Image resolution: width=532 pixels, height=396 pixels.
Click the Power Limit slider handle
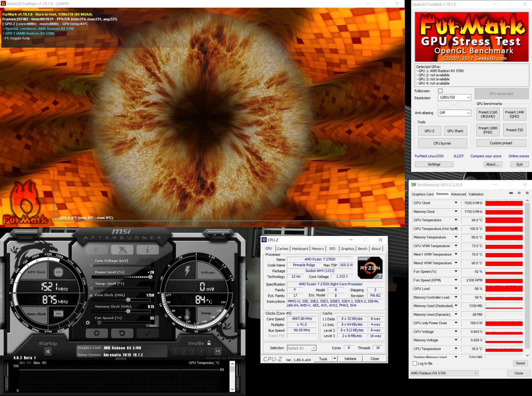pos(151,277)
